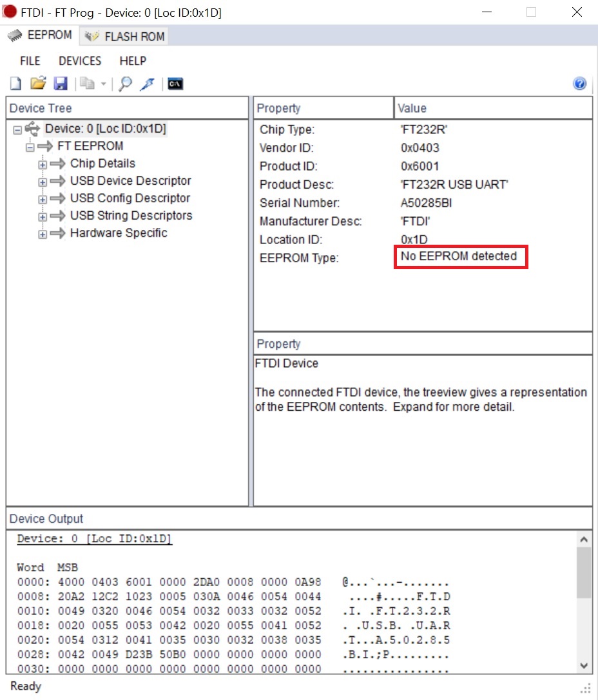This screenshot has height=700, width=598.
Task: Click the New template toolbar icon
Action: [x=15, y=84]
